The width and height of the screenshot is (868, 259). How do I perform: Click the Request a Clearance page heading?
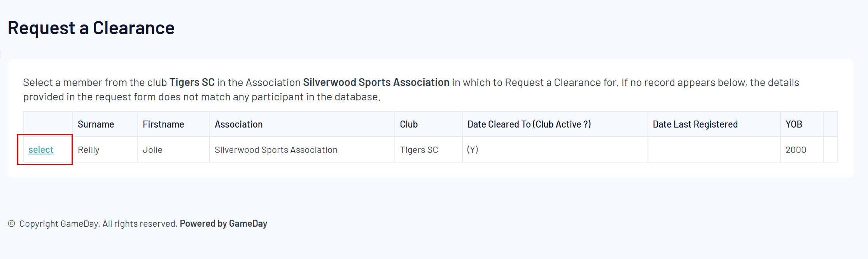[x=91, y=28]
